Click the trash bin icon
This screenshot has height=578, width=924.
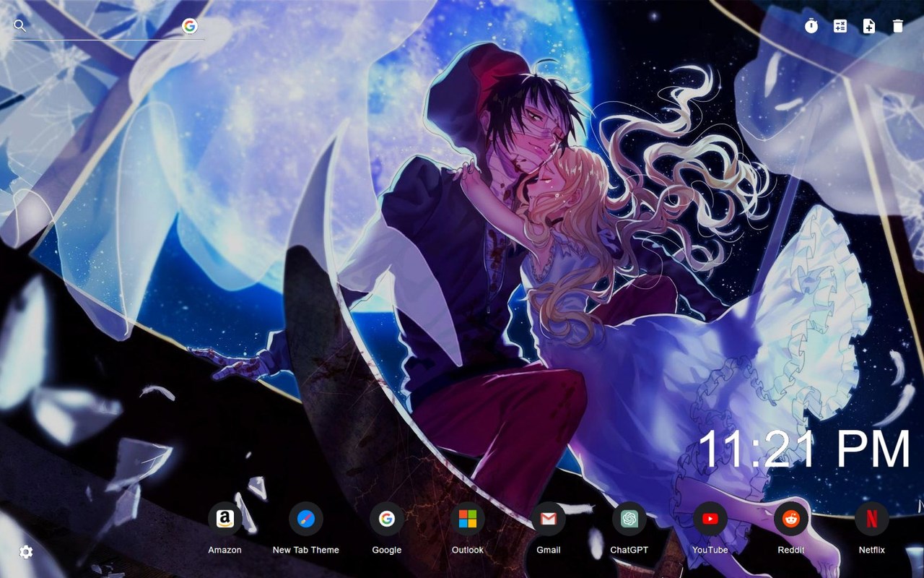(898, 26)
